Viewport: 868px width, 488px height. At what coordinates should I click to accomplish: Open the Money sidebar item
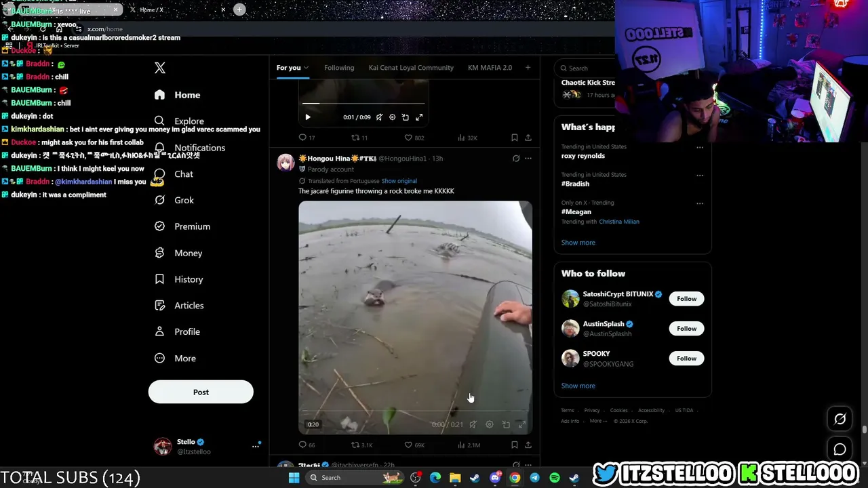tap(178, 253)
